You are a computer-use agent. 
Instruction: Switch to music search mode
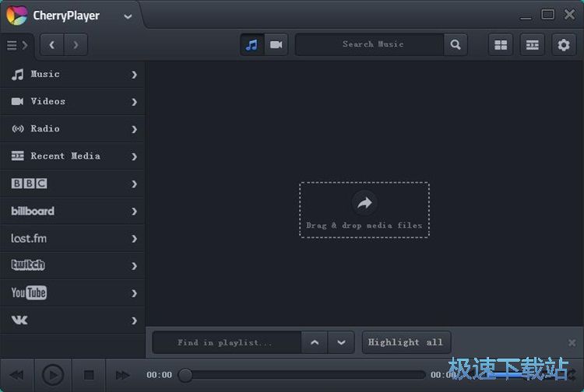click(252, 45)
